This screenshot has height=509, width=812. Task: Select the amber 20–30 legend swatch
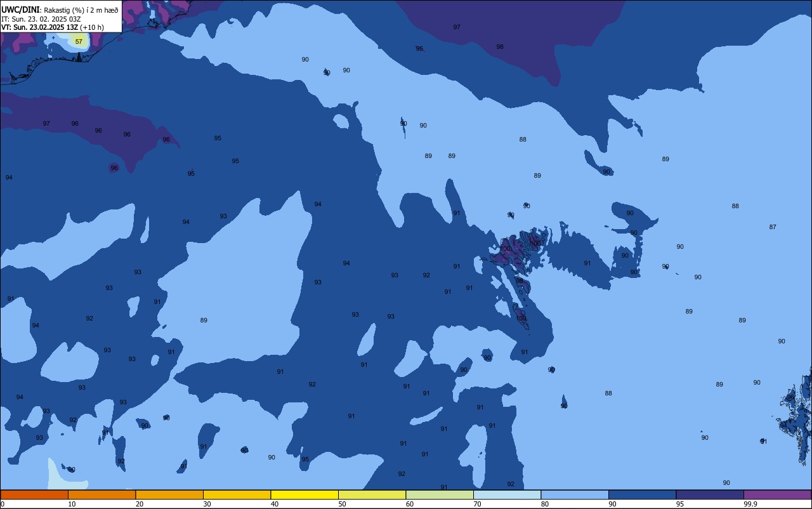click(169, 494)
